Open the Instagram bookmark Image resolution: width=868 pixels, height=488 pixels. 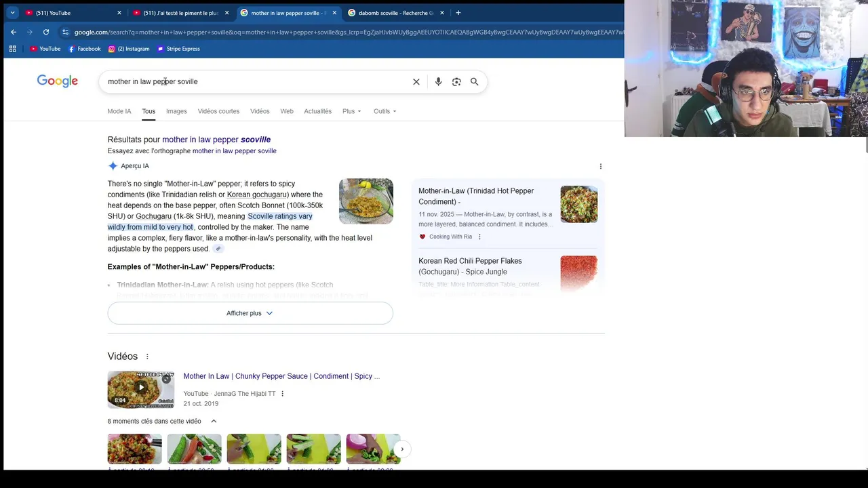click(x=129, y=49)
